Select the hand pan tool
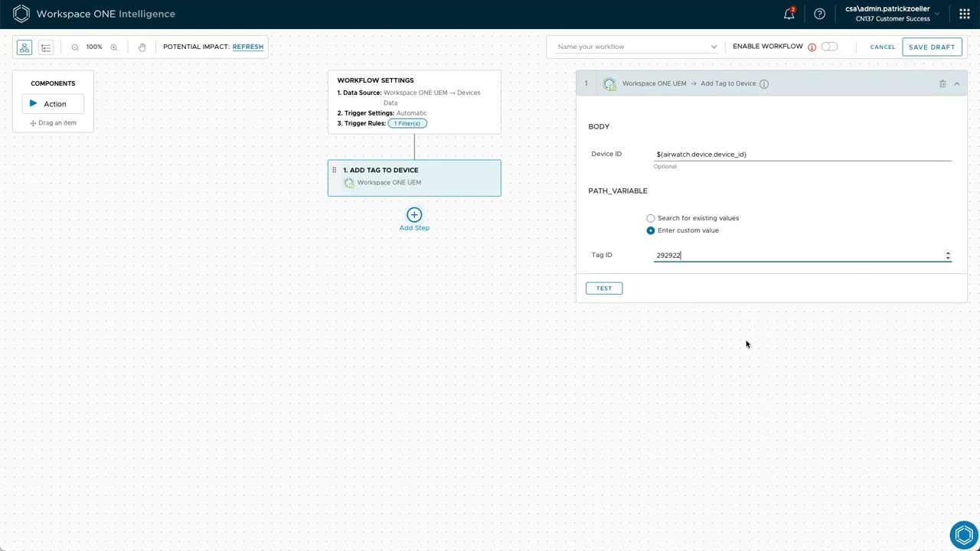980x551 pixels. [142, 47]
